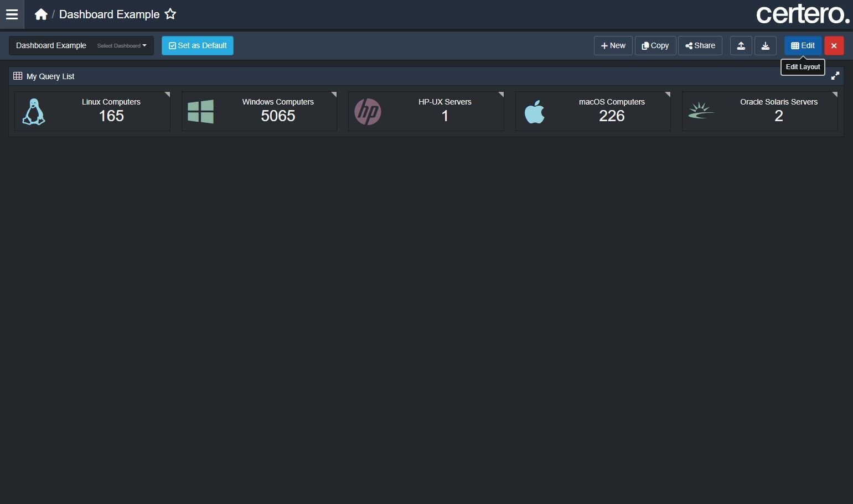Click the Oracle Solaris sun icon
The width and height of the screenshot is (853, 504).
(x=701, y=111)
